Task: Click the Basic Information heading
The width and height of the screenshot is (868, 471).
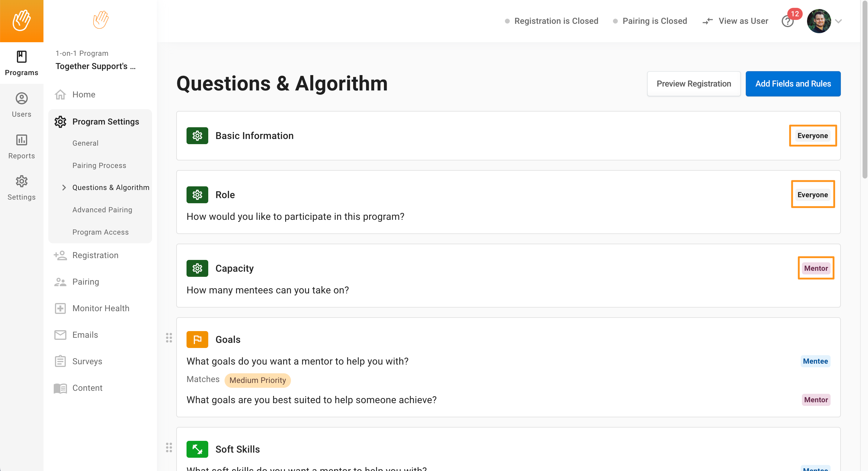Action: coord(254,136)
